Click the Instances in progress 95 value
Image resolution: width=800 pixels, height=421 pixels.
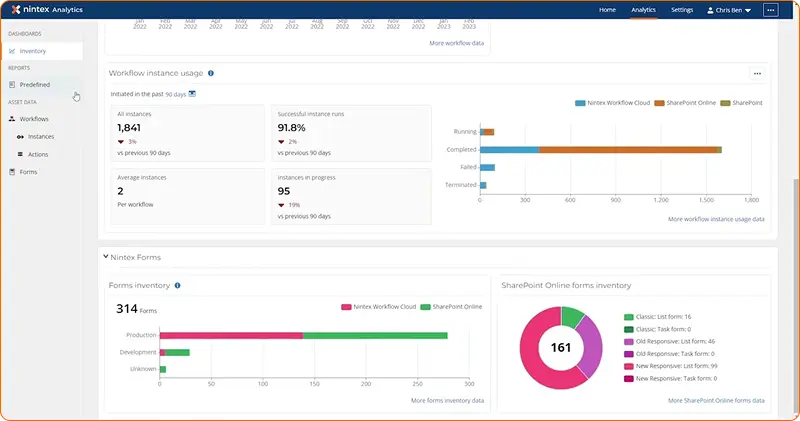[x=284, y=191]
